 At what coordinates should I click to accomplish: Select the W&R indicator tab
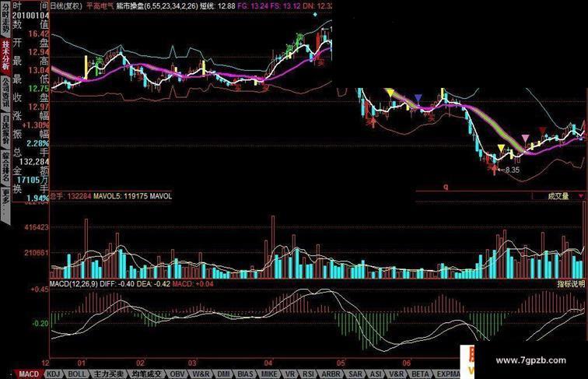(201, 374)
